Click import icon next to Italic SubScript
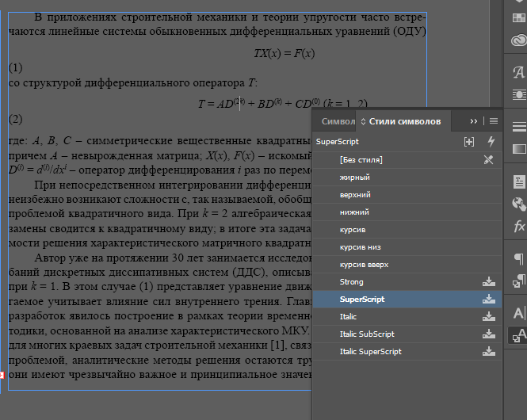Screen dimensions: 527x420 489,334
